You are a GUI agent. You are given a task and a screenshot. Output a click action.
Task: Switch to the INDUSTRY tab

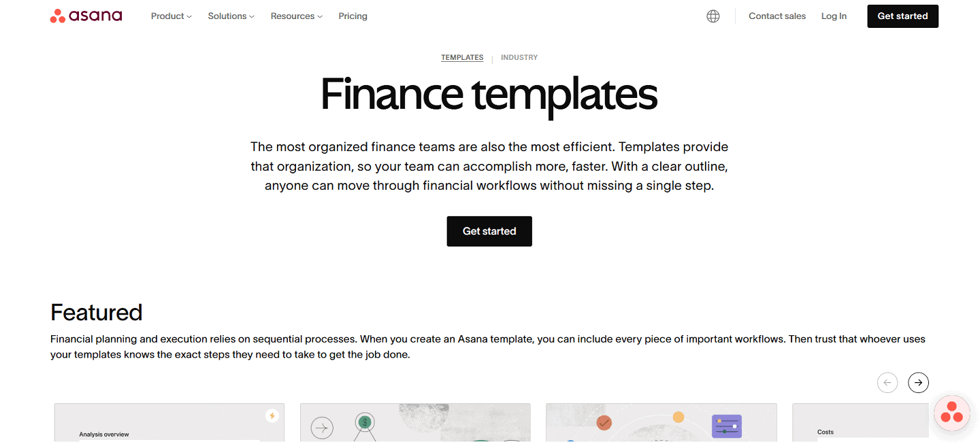coord(519,57)
